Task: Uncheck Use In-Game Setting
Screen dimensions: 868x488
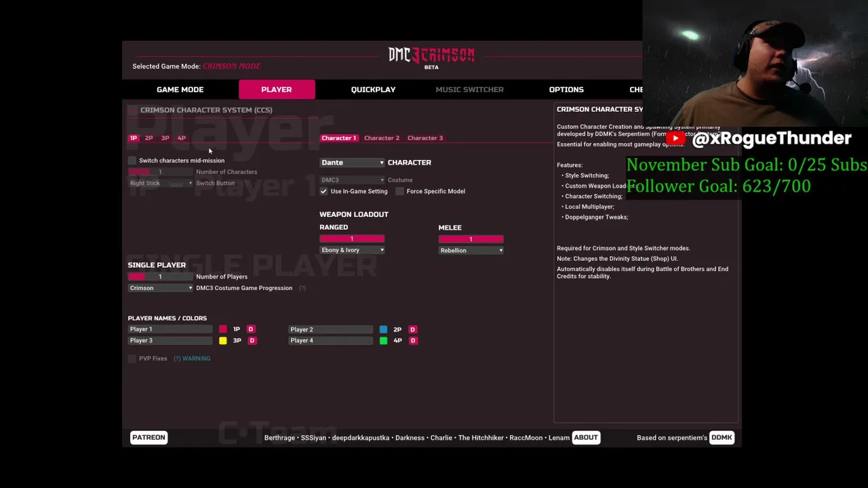Action: (324, 191)
